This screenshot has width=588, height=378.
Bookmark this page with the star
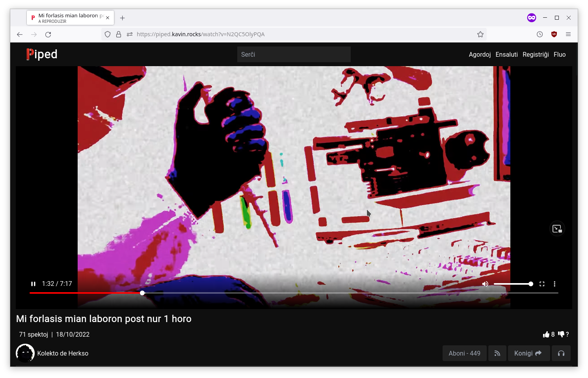pos(480,35)
